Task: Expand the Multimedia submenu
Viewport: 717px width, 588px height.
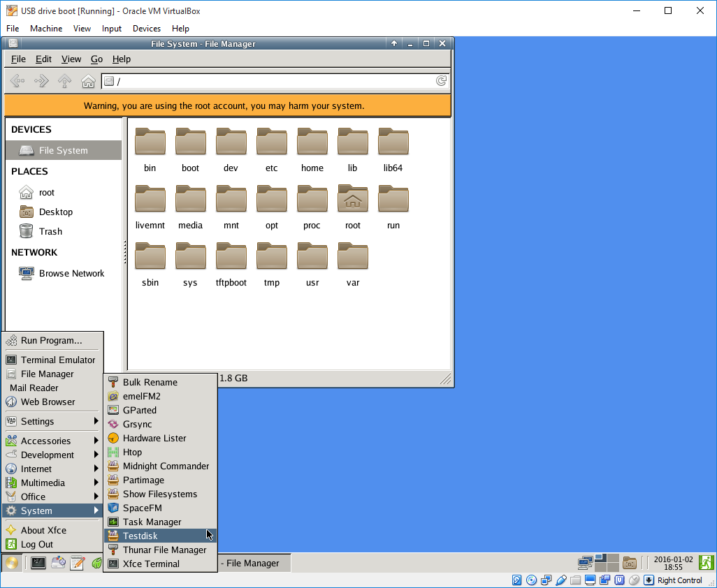Action: click(x=52, y=483)
